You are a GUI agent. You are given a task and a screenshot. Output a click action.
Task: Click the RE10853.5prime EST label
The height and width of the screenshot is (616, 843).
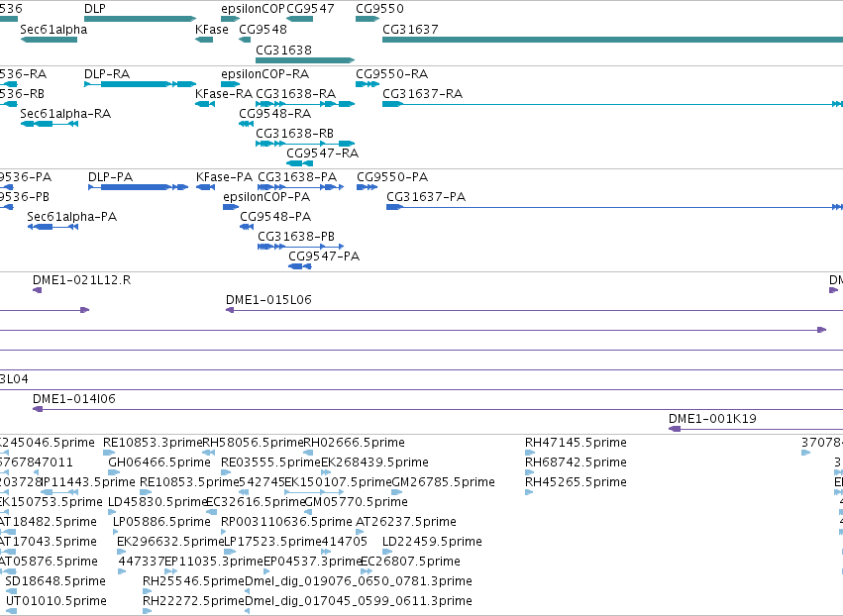click(x=189, y=482)
